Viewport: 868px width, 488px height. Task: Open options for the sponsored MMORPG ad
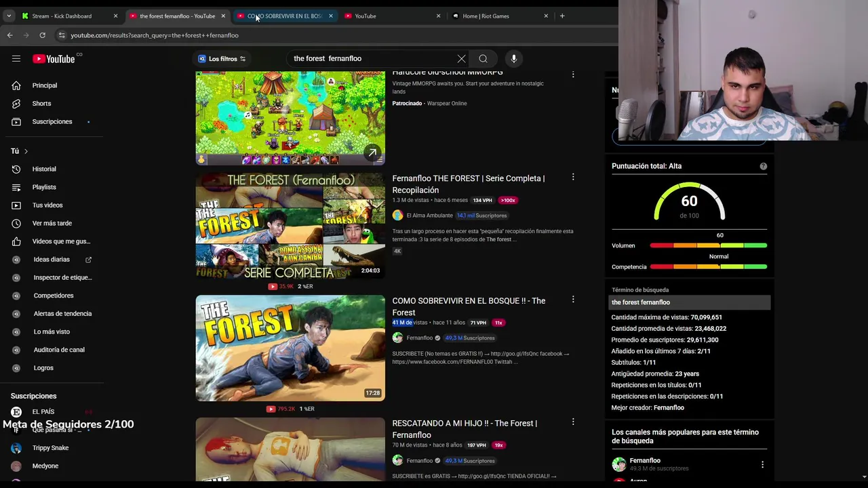coord(573,75)
